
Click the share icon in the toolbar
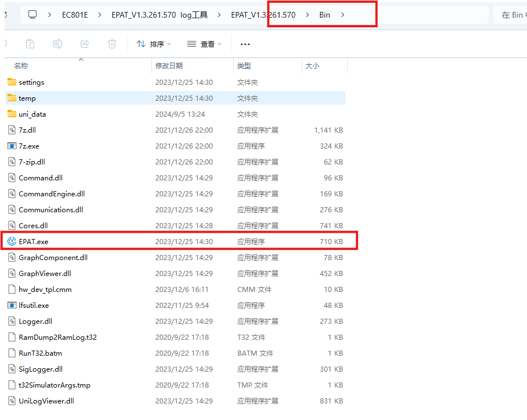click(x=85, y=44)
